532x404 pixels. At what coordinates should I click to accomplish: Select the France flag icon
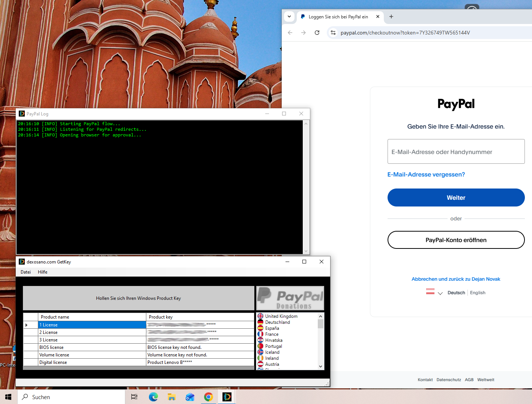pos(260,334)
